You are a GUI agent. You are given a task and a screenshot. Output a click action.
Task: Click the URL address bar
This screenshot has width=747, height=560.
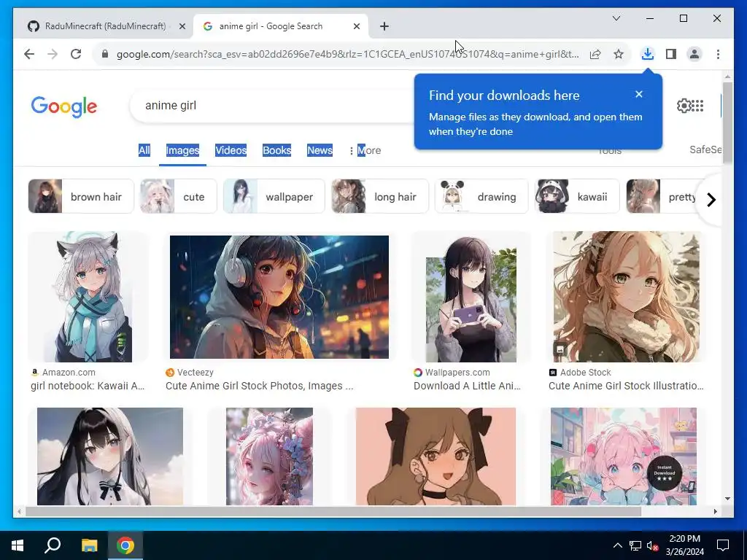click(348, 54)
